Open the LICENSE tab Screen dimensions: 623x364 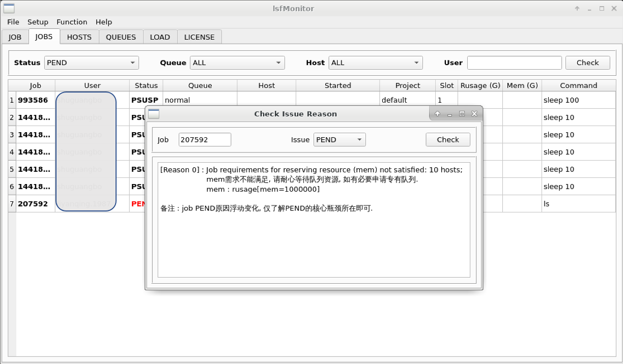pyautogui.click(x=199, y=37)
